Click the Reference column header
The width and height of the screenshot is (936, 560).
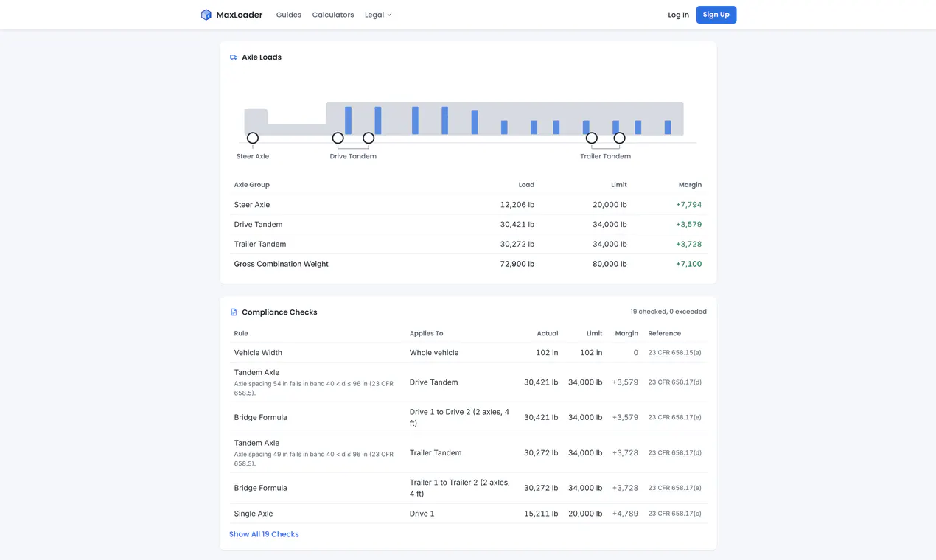[665, 333]
